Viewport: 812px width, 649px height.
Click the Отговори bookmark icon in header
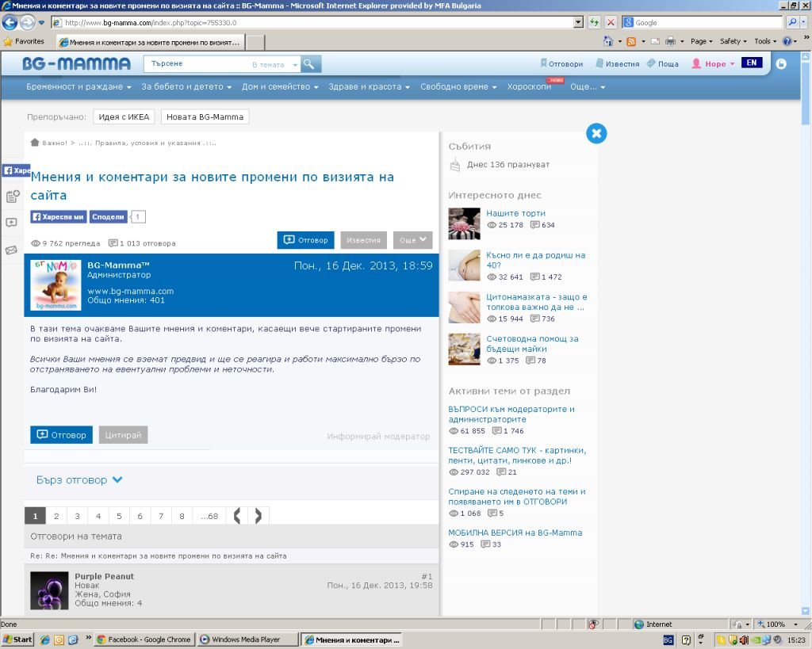coord(543,63)
